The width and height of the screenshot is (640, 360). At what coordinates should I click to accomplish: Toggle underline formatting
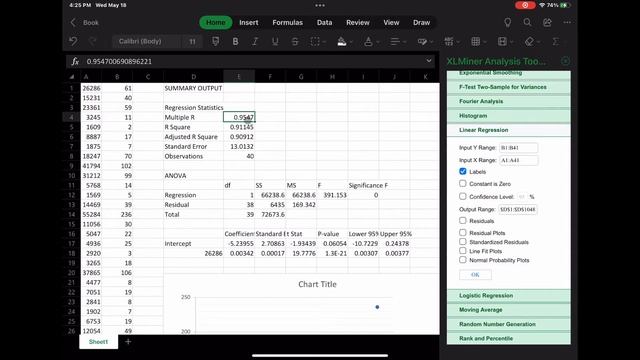[x=275, y=41]
